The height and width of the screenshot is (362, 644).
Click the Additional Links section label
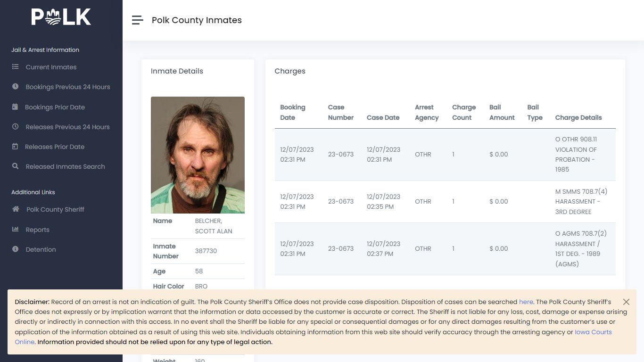(x=33, y=192)
